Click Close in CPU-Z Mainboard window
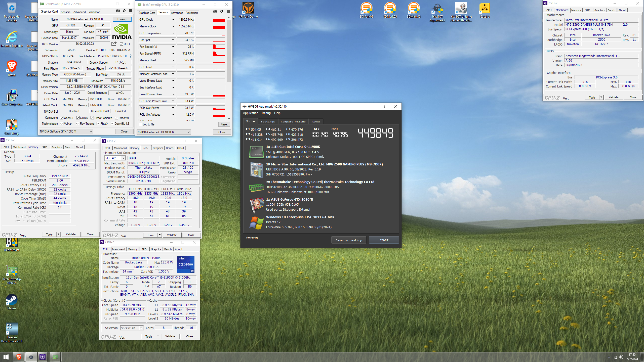The height and width of the screenshot is (362, 644). click(633, 97)
